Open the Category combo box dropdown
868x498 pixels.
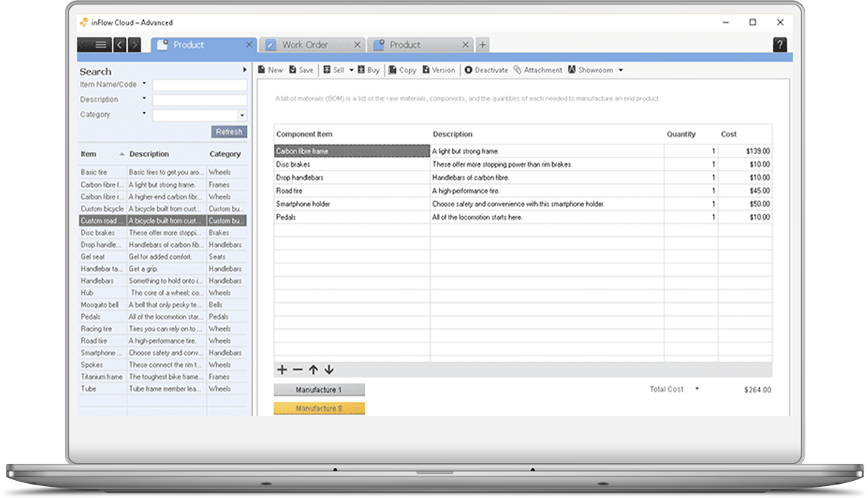click(242, 115)
